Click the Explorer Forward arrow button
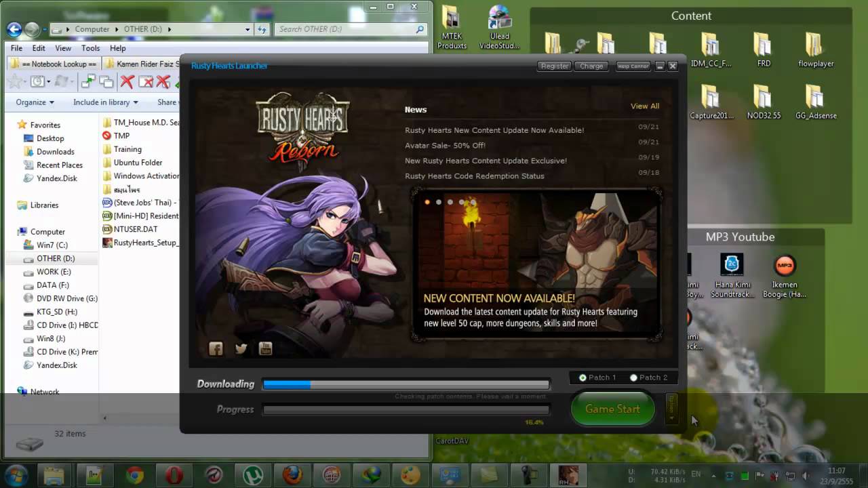This screenshot has height=488, width=868. coord(32,29)
